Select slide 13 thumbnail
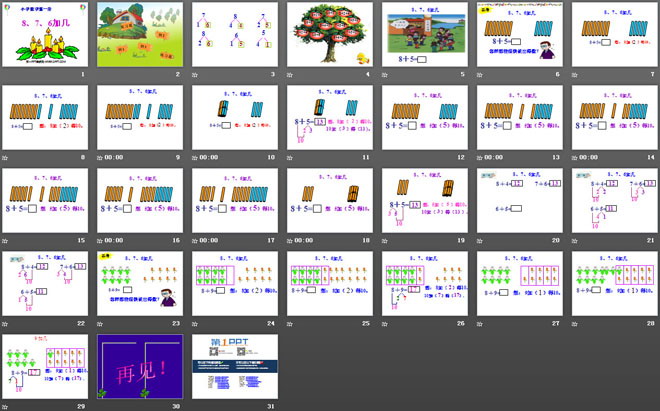This screenshot has width=660, height=411. coord(520,117)
